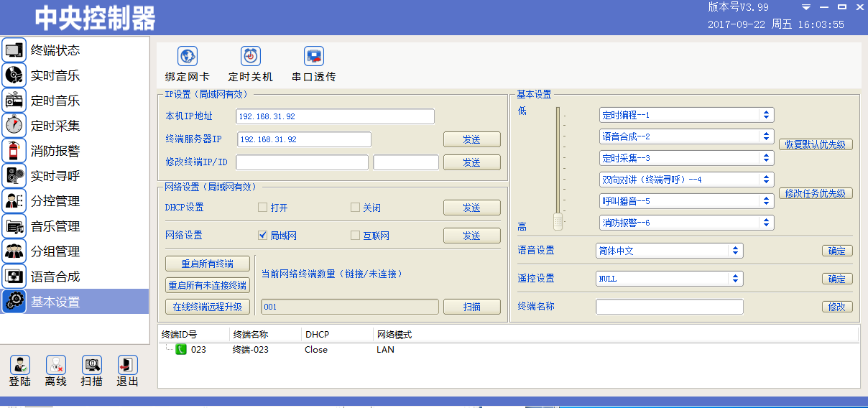This screenshot has width=868, height=408.
Task: Open the 双向对讲（终端寻呼）--4 dropdown
Action: point(686,180)
